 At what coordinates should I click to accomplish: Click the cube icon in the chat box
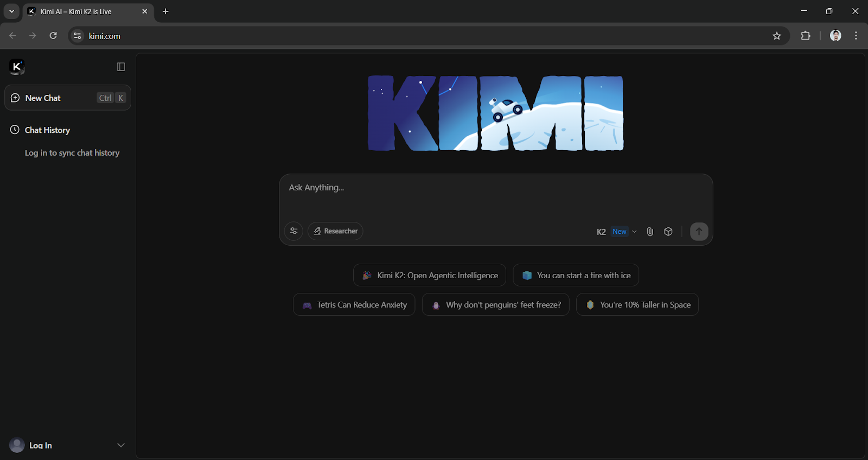coord(668,232)
